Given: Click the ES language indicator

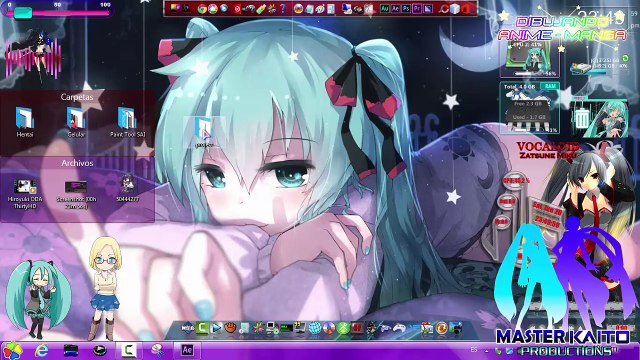Looking at the screenshot, I should tap(474, 350).
